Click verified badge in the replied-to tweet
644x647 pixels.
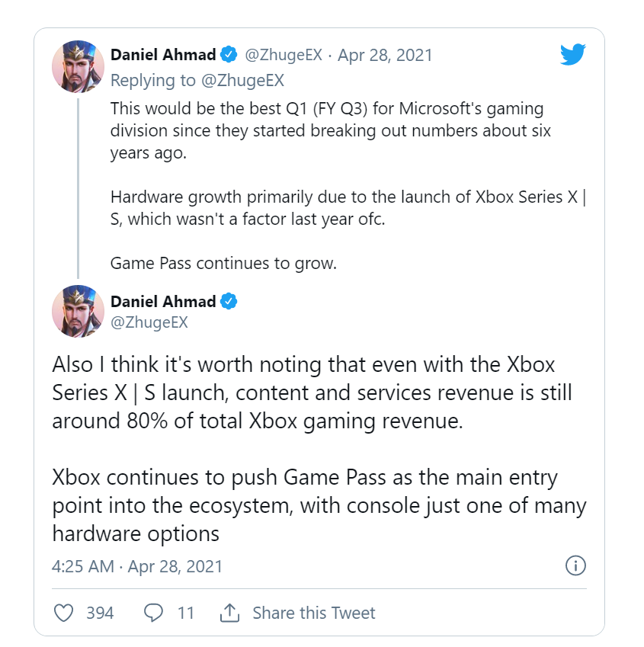229,55
